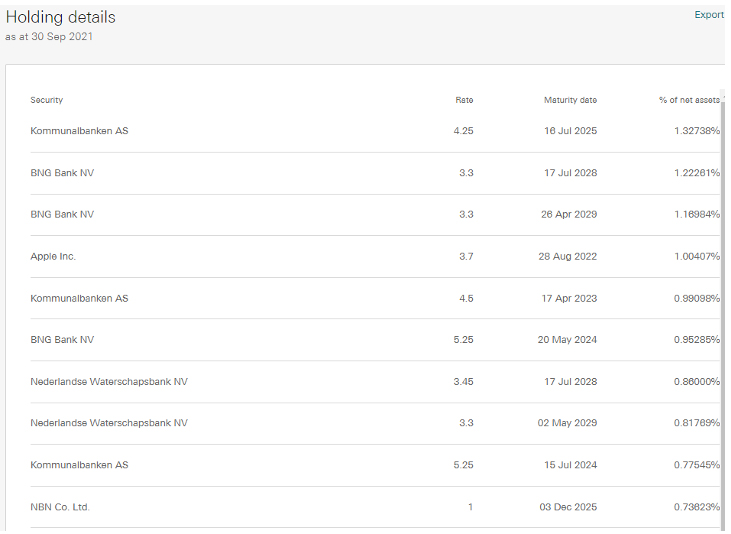Click the 16 Jul 2025 maturity date
Screen dimensions: 731x534
(x=570, y=131)
